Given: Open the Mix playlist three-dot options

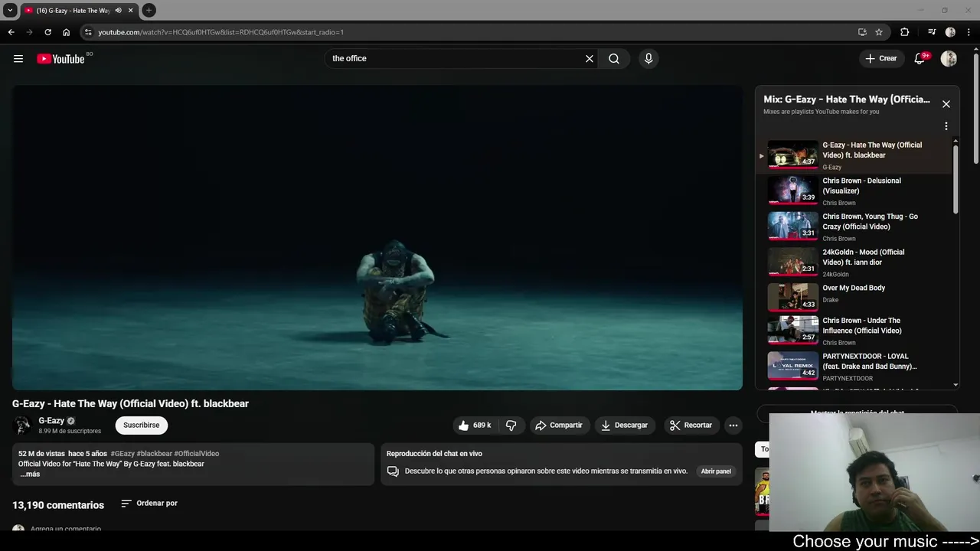Looking at the screenshot, I should (946, 126).
